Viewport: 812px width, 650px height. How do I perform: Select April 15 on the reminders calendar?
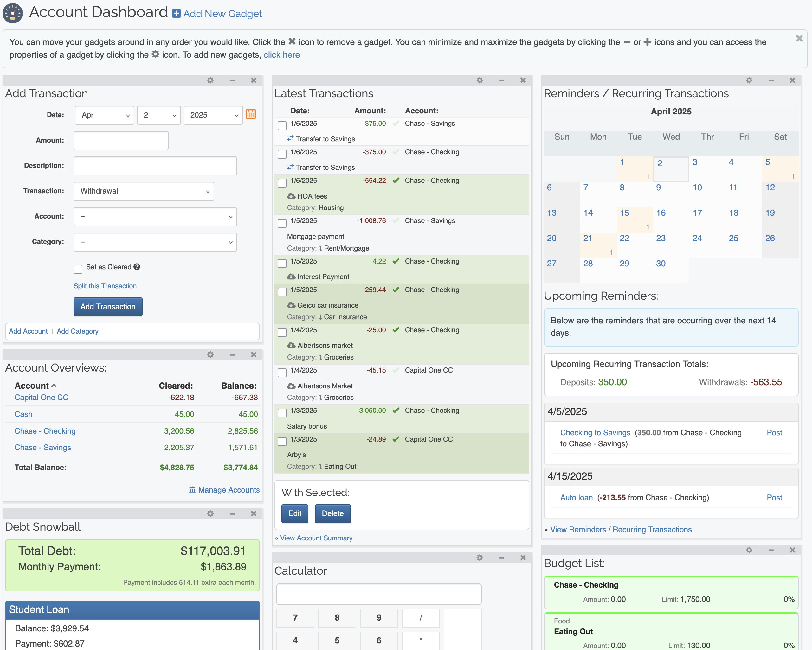[624, 213]
